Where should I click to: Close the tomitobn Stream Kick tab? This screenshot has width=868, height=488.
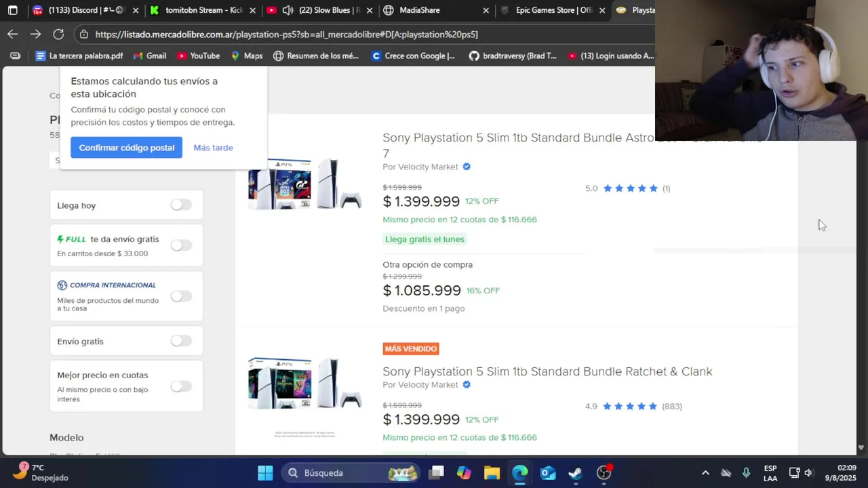[252, 10]
